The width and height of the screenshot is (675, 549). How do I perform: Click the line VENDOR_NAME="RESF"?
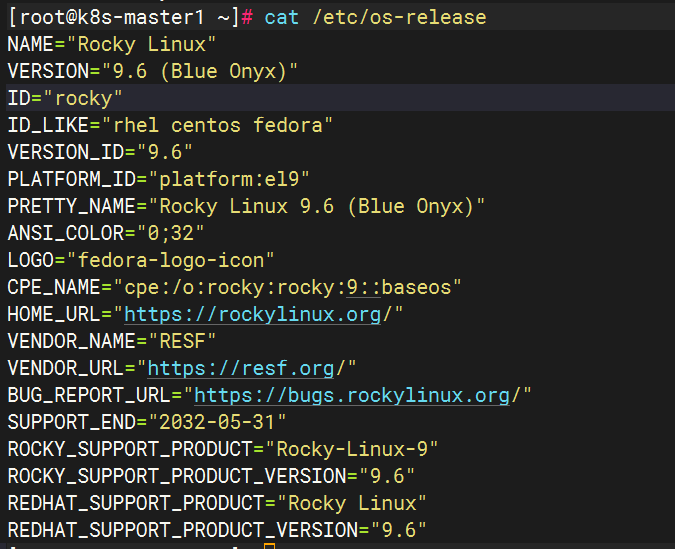pyautogui.click(x=112, y=341)
